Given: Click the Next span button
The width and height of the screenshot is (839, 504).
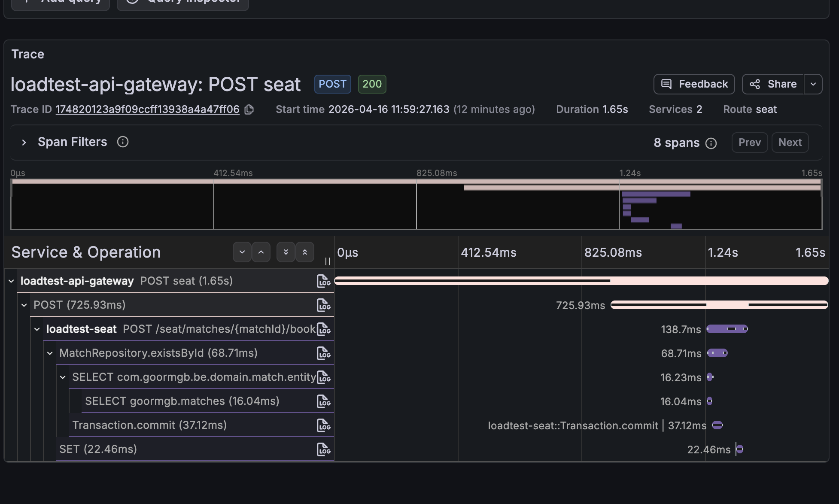Looking at the screenshot, I should point(790,143).
